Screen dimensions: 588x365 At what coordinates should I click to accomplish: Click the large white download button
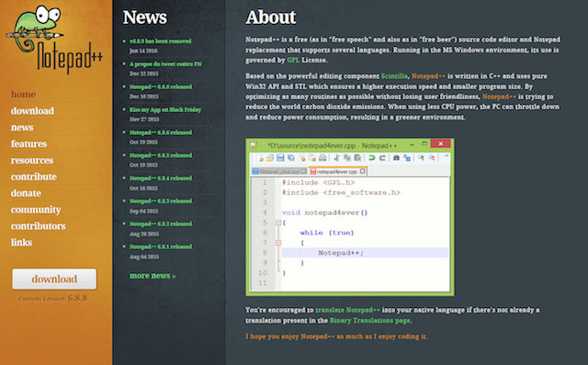click(x=54, y=279)
